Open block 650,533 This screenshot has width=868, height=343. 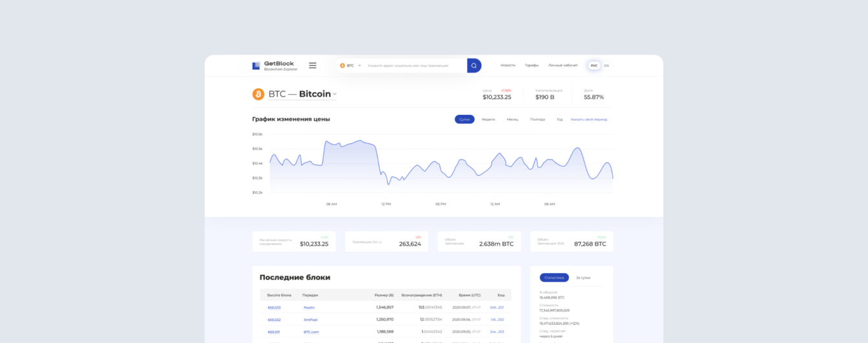(274, 307)
